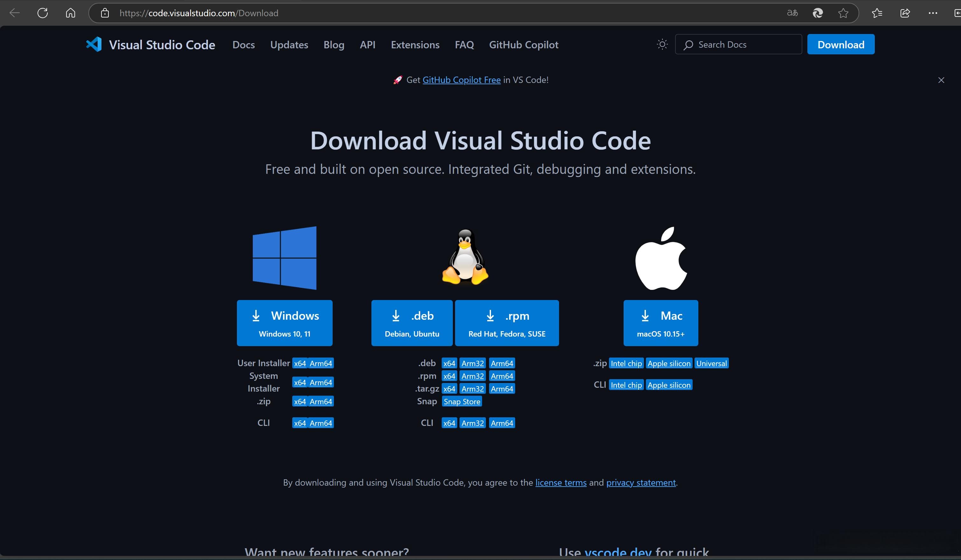This screenshot has width=961, height=560.
Task: Click the rocket emoji in banner
Action: pos(398,80)
